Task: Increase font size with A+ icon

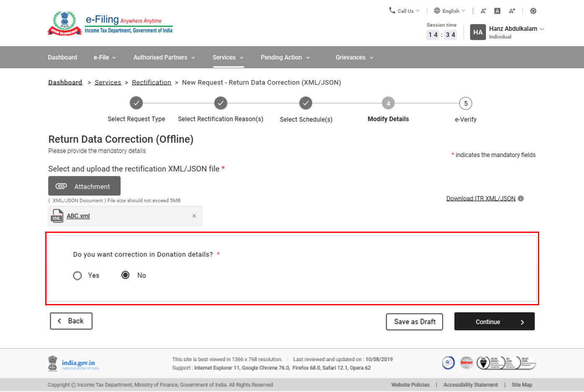Action: (x=512, y=11)
